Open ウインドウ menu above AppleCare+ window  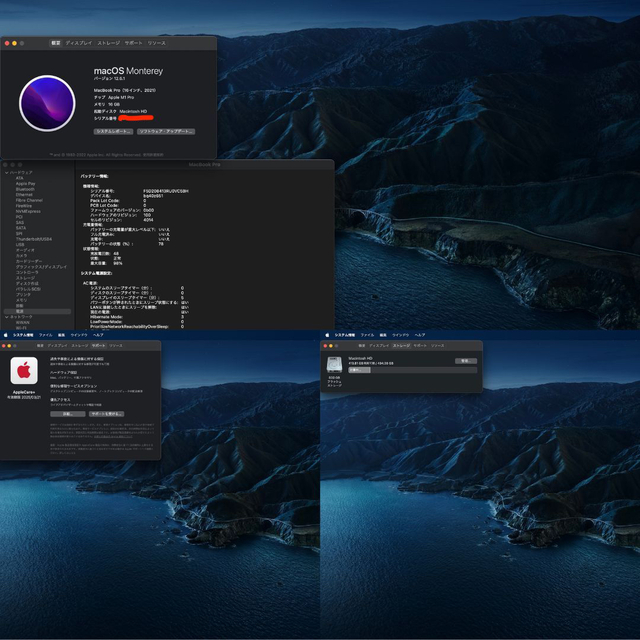tap(79, 335)
